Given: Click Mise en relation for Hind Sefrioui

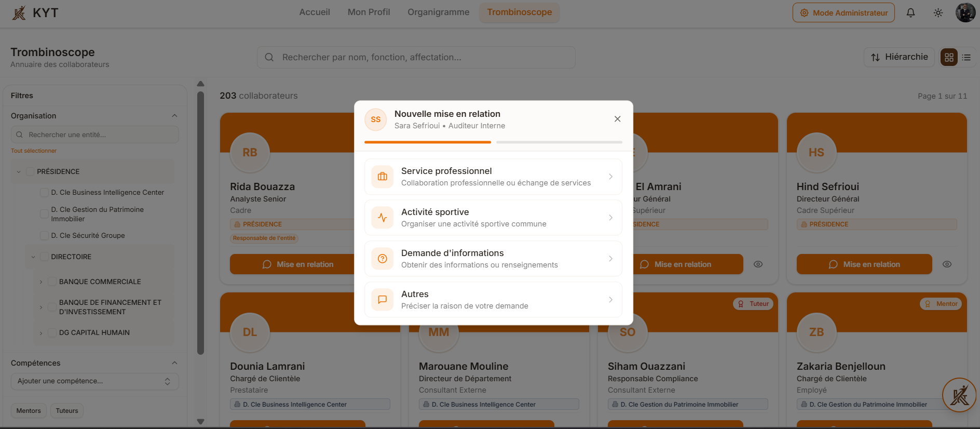Looking at the screenshot, I should [864, 264].
